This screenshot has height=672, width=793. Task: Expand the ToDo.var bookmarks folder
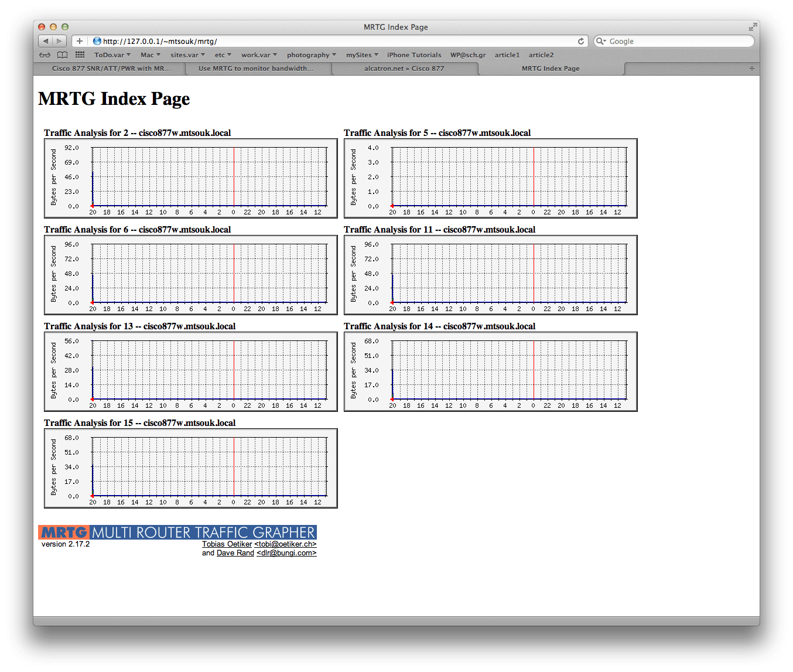tap(112, 55)
